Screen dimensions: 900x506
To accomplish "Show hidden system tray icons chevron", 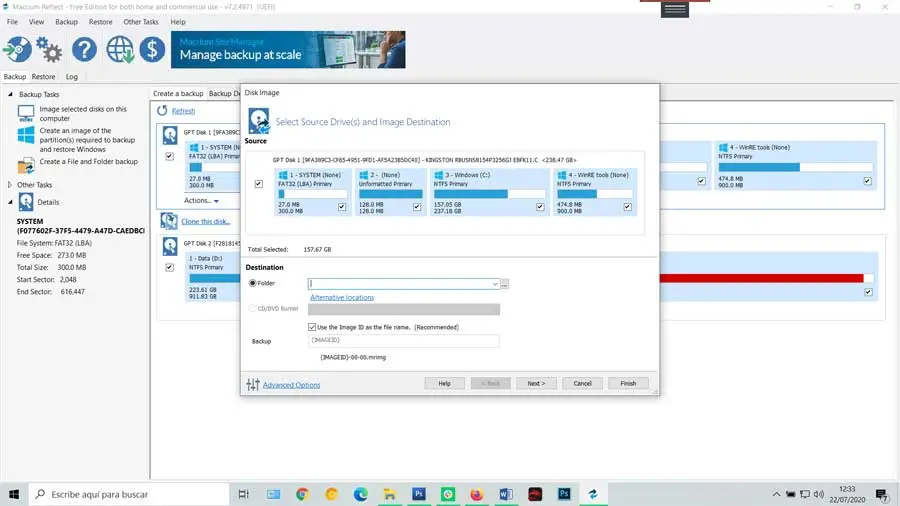I will (776, 494).
